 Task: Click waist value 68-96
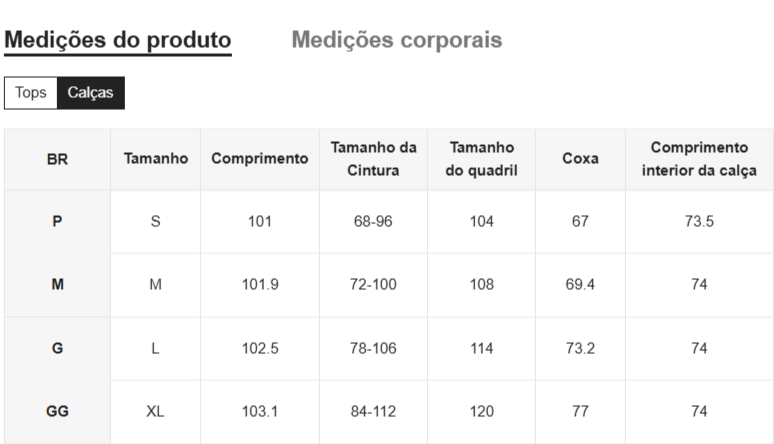[373, 222]
